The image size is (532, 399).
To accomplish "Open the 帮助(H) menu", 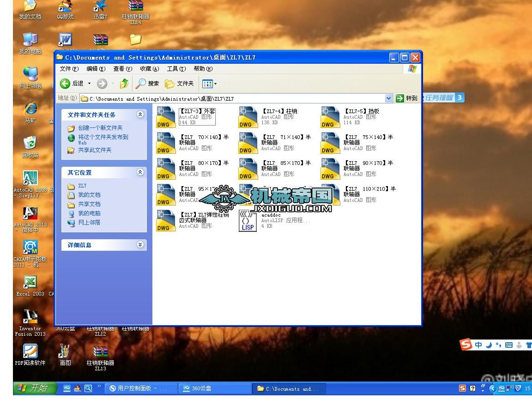I will click(x=203, y=69).
